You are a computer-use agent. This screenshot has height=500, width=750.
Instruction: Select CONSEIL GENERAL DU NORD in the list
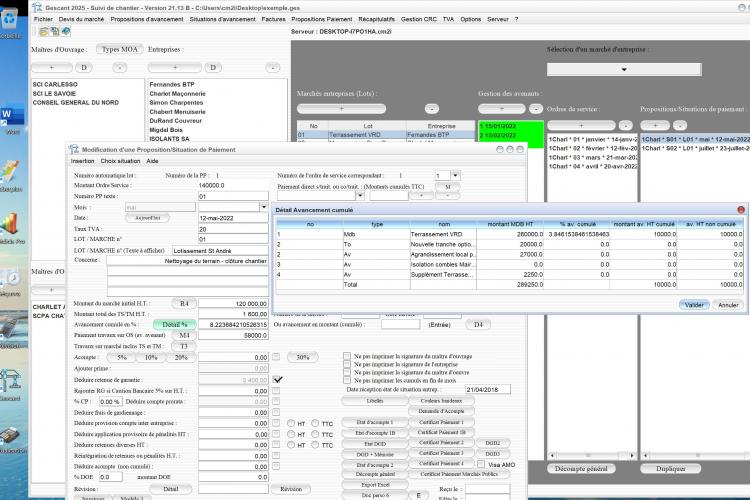(x=76, y=102)
